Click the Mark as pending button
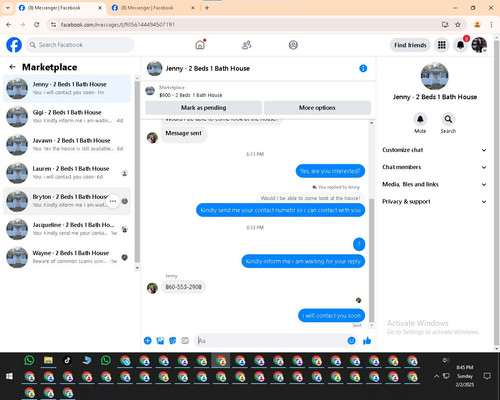Viewport: 500px width, 400px height. point(203,108)
